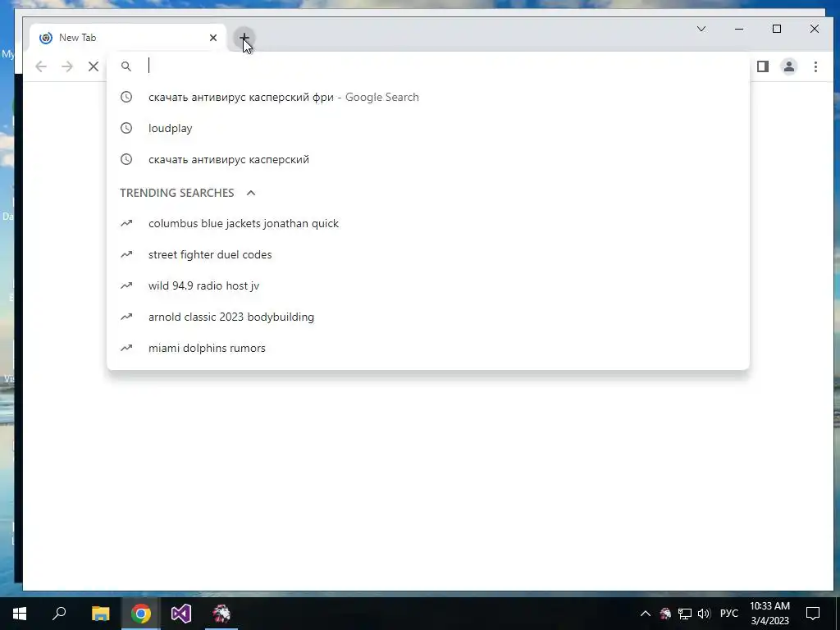Select 'street fighter duel codes' suggestion
Viewport: 840px width, 630px height.
tap(428, 254)
